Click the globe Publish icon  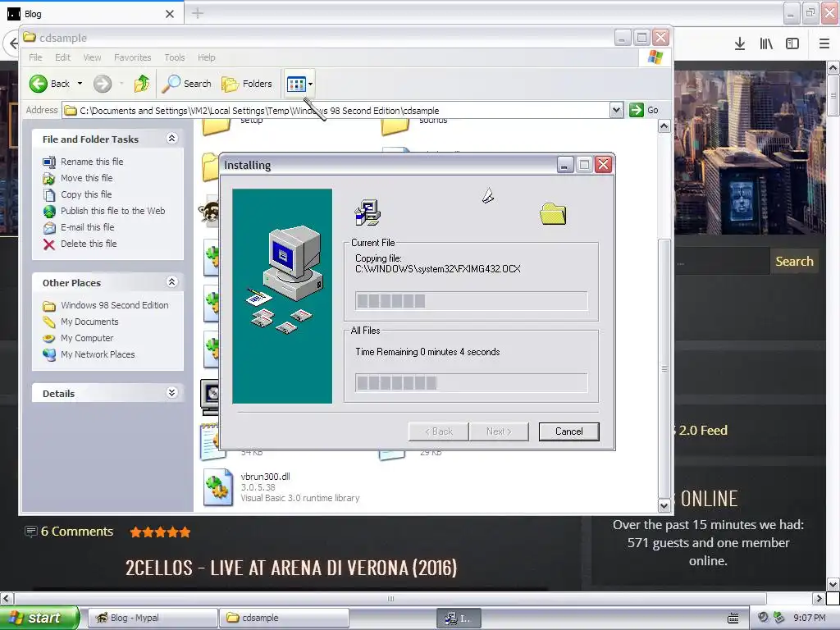click(x=49, y=211)
